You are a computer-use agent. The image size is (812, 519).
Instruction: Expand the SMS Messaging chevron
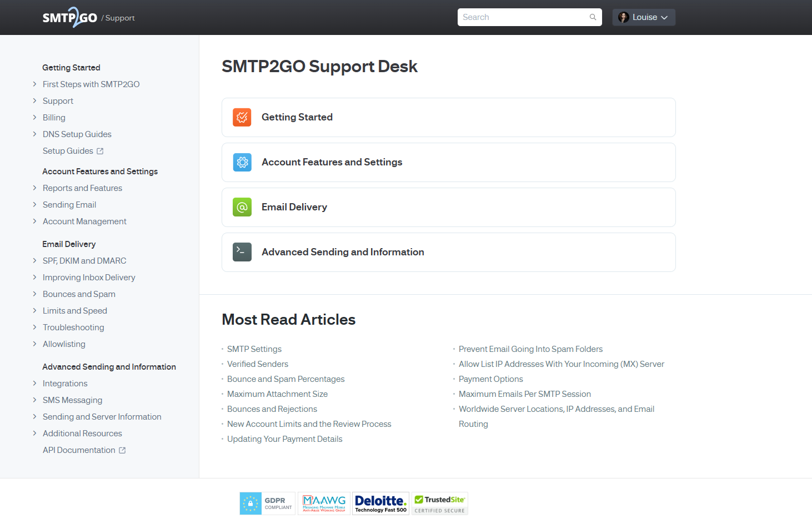[34, 400]
